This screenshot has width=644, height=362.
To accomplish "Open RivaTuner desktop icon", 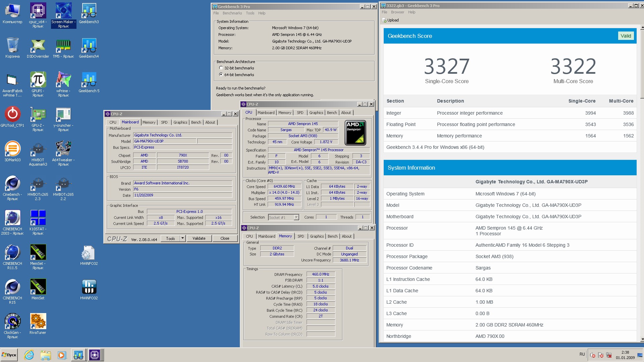I will (38, 324).
